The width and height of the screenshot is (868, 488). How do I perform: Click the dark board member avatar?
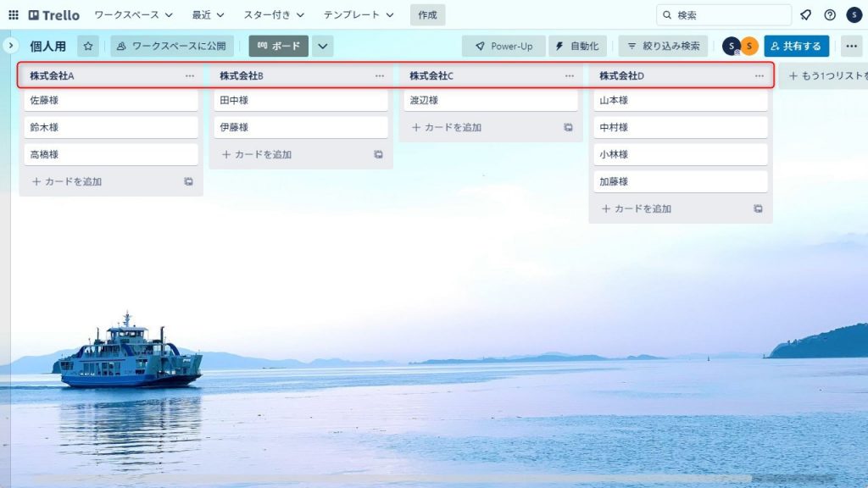pyautogui.click(x=732, y=47)
